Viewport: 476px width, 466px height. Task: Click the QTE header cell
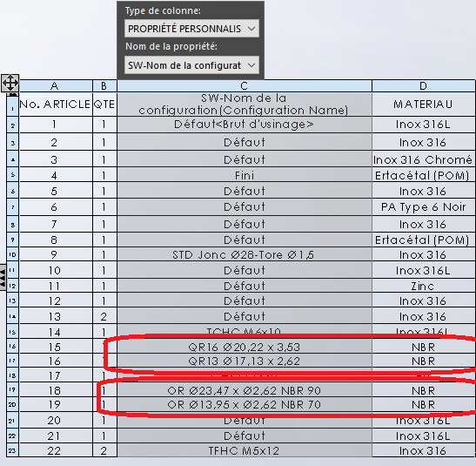point(104,105)
